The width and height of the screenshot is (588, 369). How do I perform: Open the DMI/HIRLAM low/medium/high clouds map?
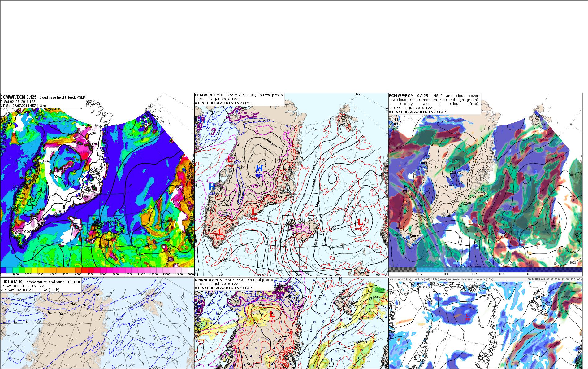click(x=485, y=323)
